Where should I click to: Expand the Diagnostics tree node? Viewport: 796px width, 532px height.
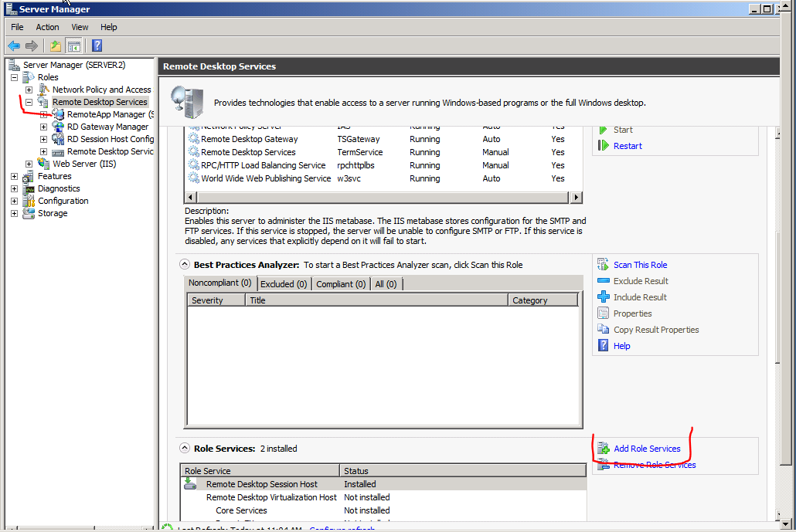14,188
